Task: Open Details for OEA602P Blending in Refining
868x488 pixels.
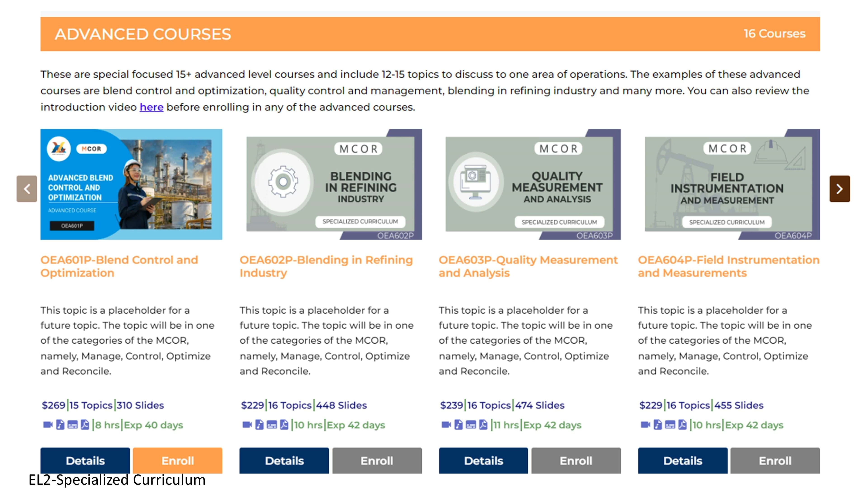Action: click(284, 460)
